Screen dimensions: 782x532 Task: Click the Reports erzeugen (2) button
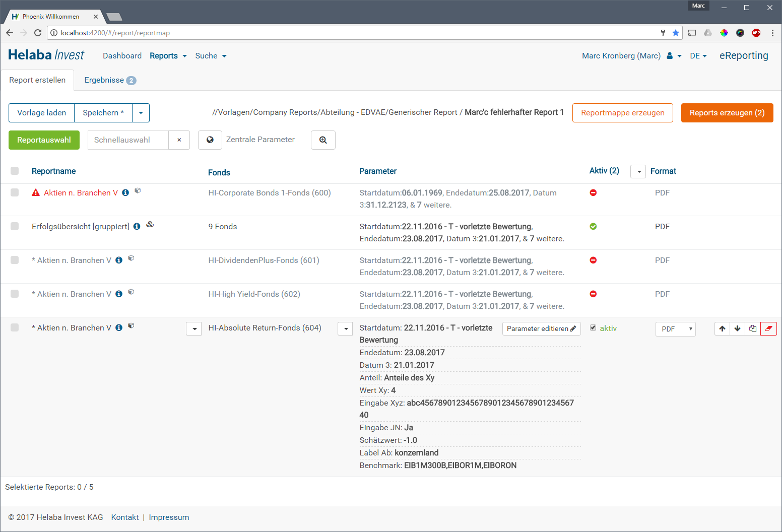[727, 113]
